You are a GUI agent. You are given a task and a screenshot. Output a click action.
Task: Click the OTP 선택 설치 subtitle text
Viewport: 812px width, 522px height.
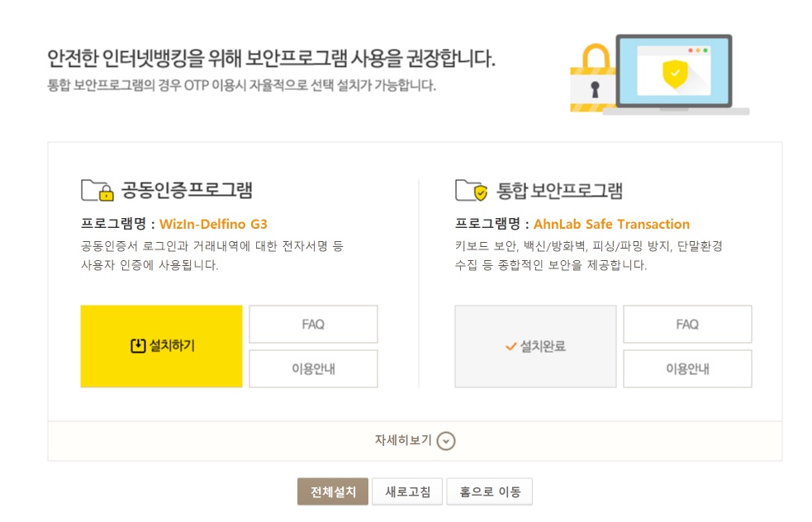241,86
